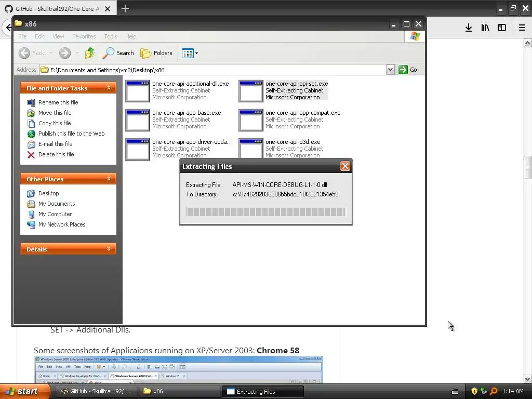The width and height of the screenshot is (532, 399).
Task: Click the Up folder toolbar icon
Action: pos(90,53)
